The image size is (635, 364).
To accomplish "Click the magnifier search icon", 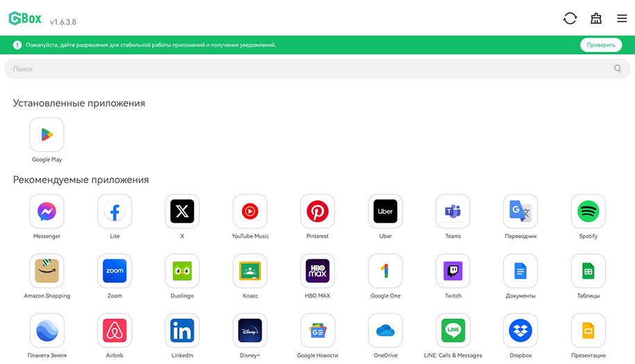I will [x=618, y=69].
